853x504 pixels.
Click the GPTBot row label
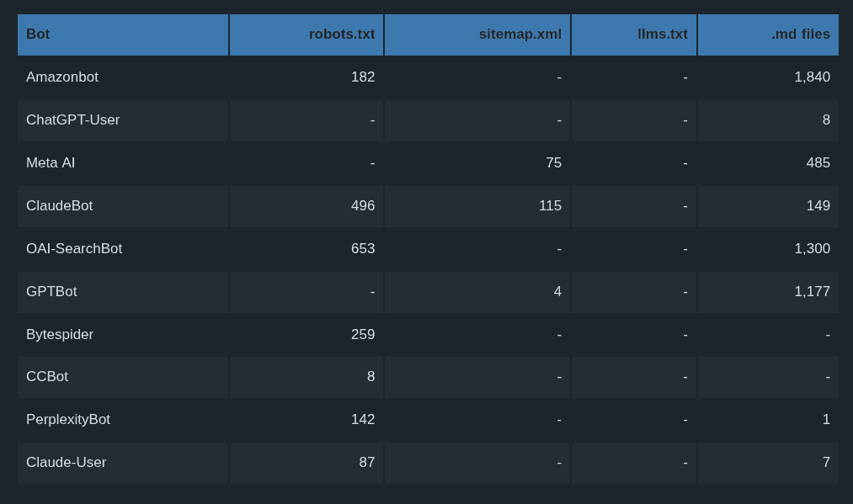click(x=51, y=292)
